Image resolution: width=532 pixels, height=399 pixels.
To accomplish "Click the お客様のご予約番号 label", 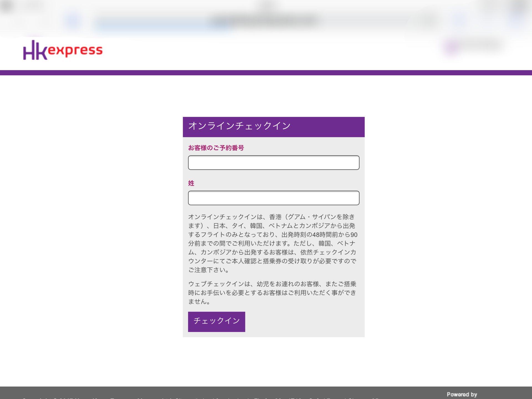I will point(216,148).
